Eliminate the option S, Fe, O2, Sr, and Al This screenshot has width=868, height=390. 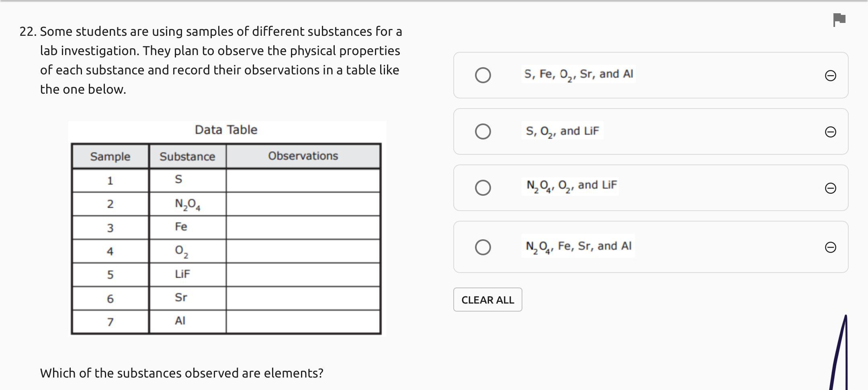(x=830, y=76)
